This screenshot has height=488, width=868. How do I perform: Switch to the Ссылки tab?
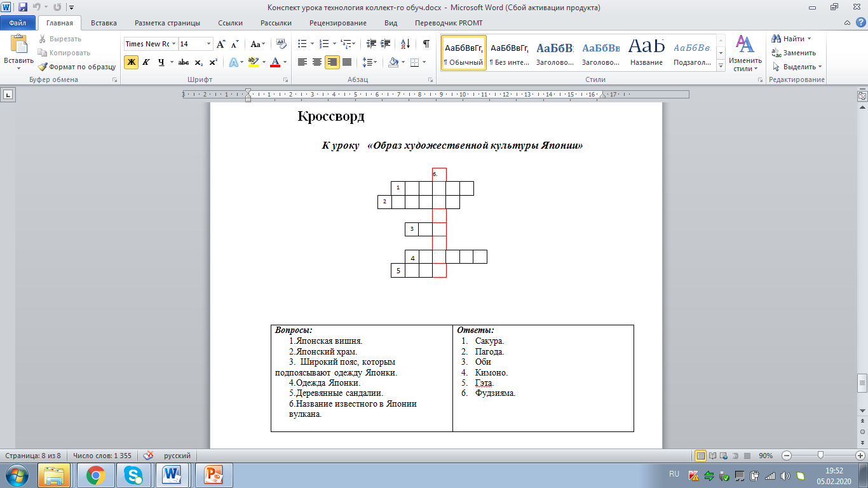pos(230,23)
